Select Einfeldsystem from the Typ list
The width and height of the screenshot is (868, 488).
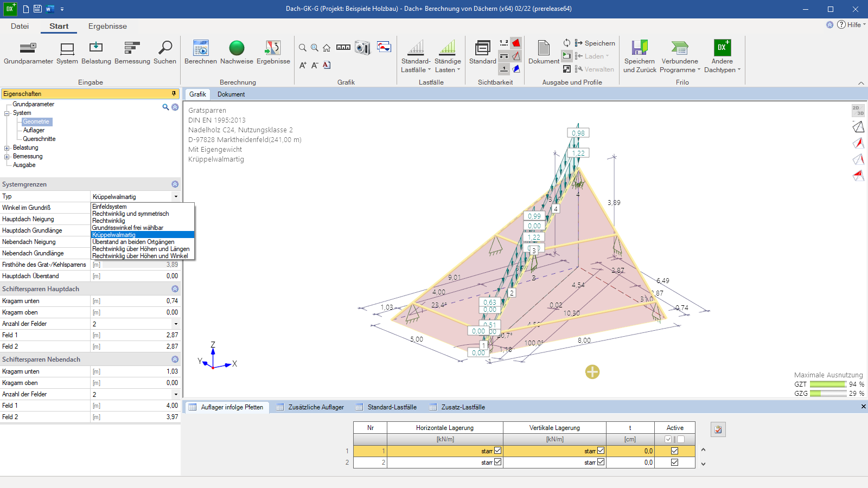[x=110, y=207]
